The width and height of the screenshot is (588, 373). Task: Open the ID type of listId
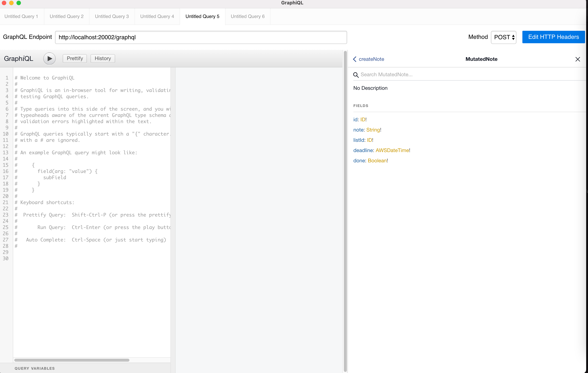pos(370,140)
